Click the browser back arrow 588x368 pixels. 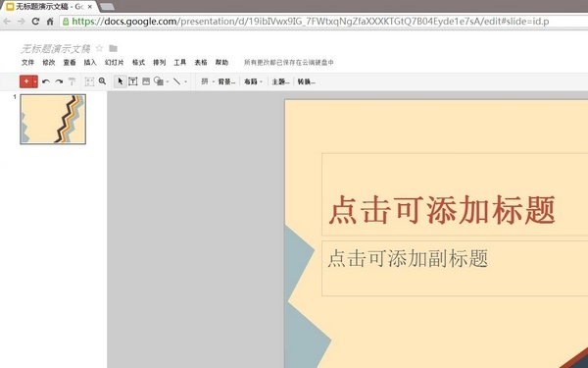[x=7, y=22]
